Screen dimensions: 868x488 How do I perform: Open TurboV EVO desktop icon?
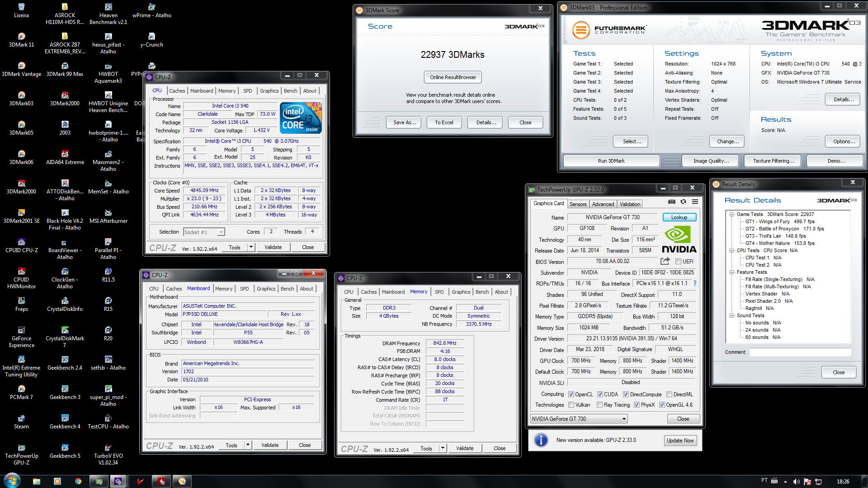coord(108,455)
